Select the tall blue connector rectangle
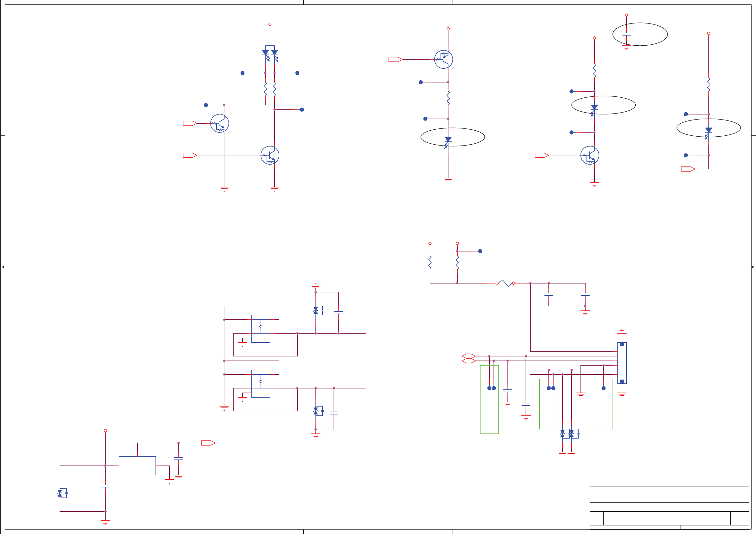The height and width of the screenshot is (534, 756). 622,363
